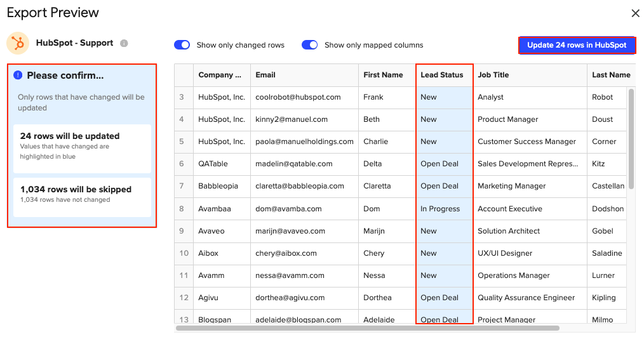Click the info icon beside HubSpot - Support
644x337 pixels.
point(124,43)
